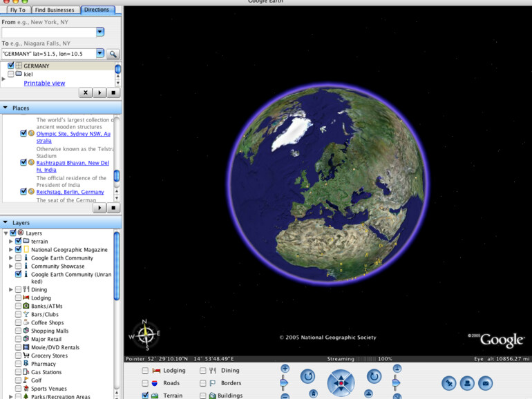Expand the Dining layer tree node
This screenshot has width=532, height=399.
(10, 290)
